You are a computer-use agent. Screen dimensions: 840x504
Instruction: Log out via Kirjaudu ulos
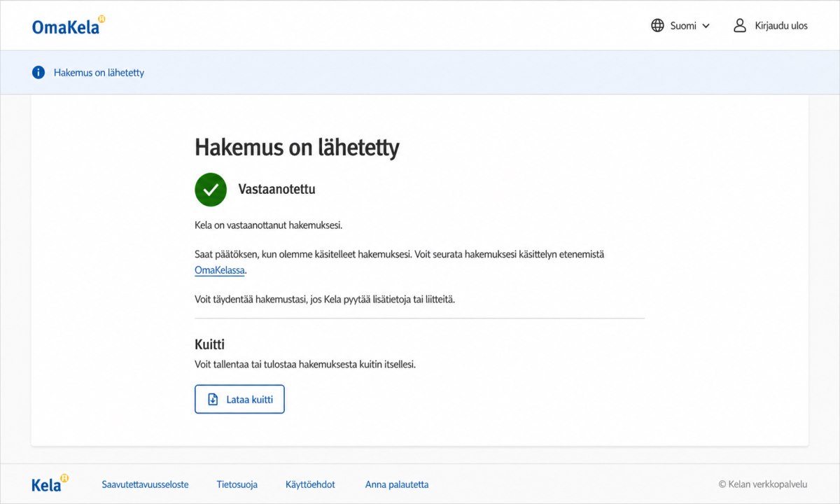pyautogui.click(x=770, y=26)
